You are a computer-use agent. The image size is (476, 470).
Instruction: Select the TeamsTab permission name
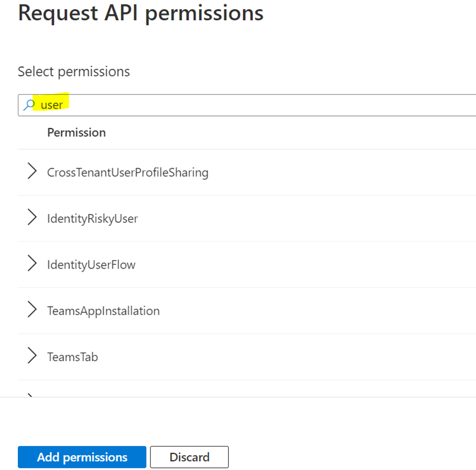[x=72, y=357]
